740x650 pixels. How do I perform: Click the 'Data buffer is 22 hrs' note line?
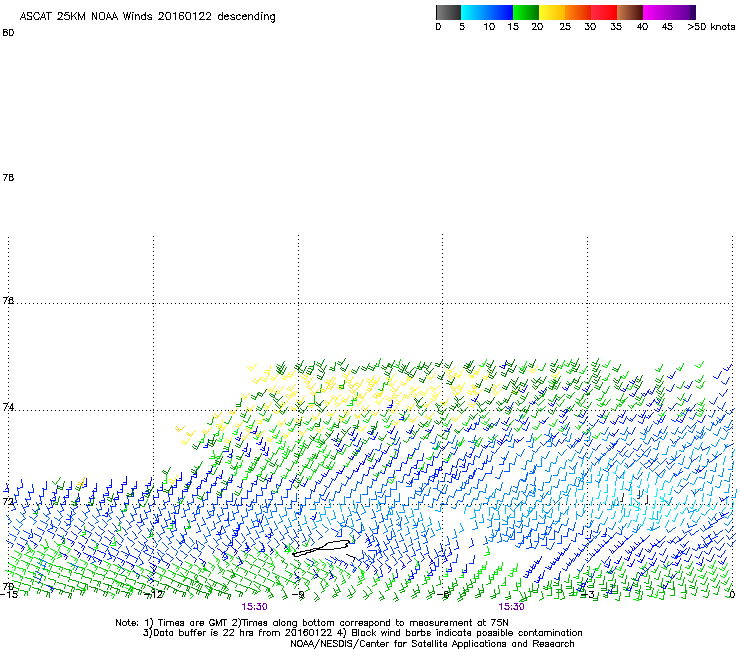click(362, 633)
